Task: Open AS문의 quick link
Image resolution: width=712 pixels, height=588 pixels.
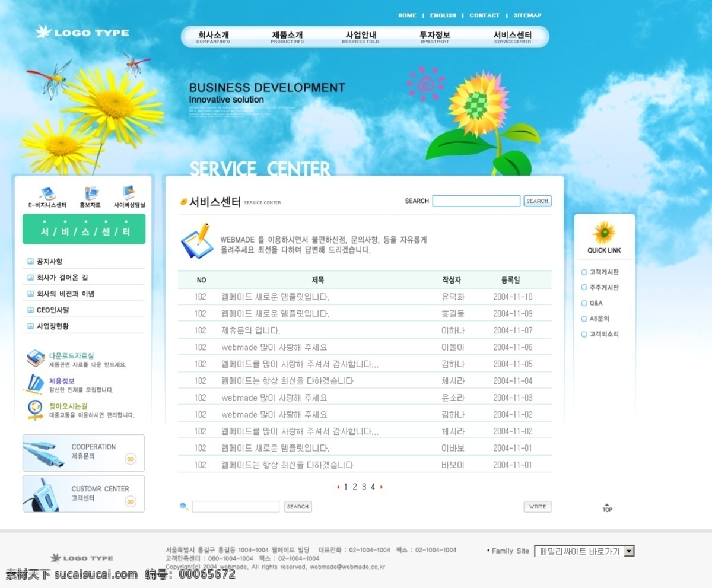Action: [599, 319]
